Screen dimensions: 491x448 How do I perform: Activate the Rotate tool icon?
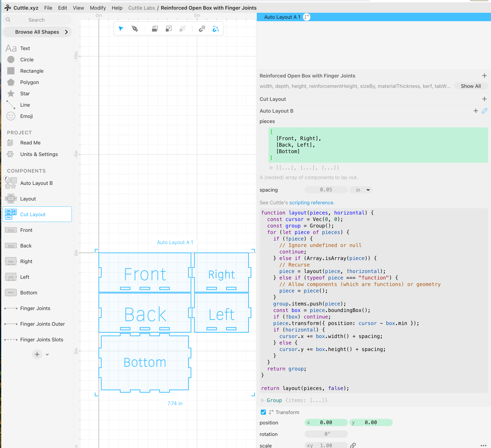pos(155,29)
